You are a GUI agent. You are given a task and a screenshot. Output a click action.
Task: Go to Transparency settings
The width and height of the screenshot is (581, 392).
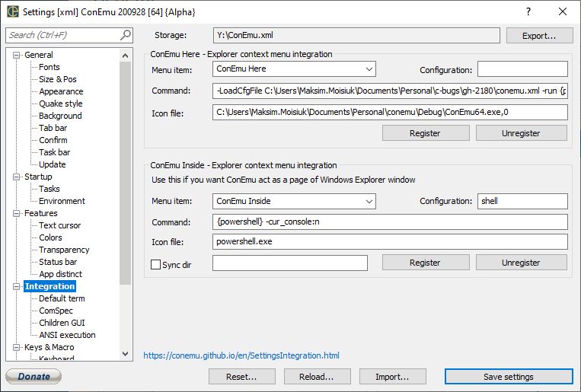coord(64,250)
